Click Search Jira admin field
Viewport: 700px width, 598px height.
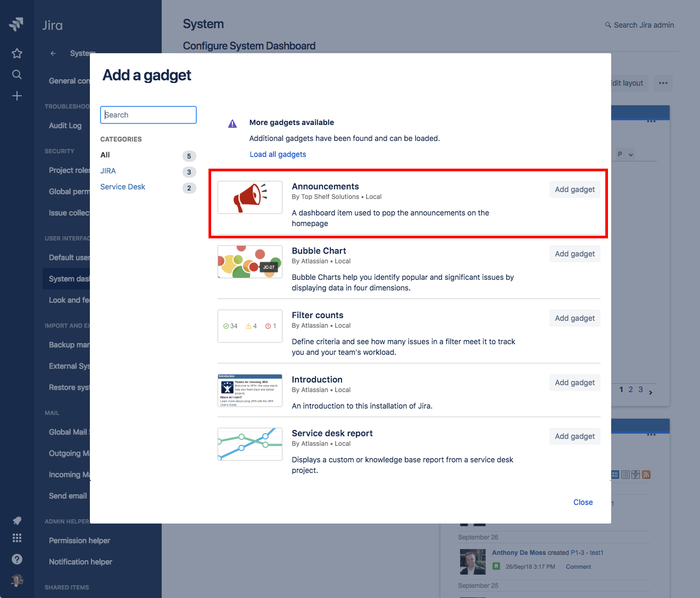pos(640,25)
